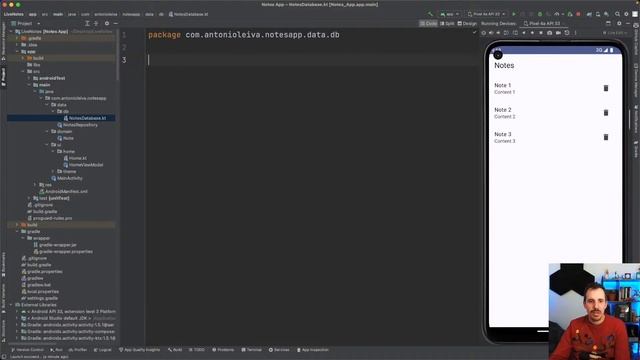
Task: Click the Debug app bug icon
Action: pyautogui.click(x=540, y=14)
